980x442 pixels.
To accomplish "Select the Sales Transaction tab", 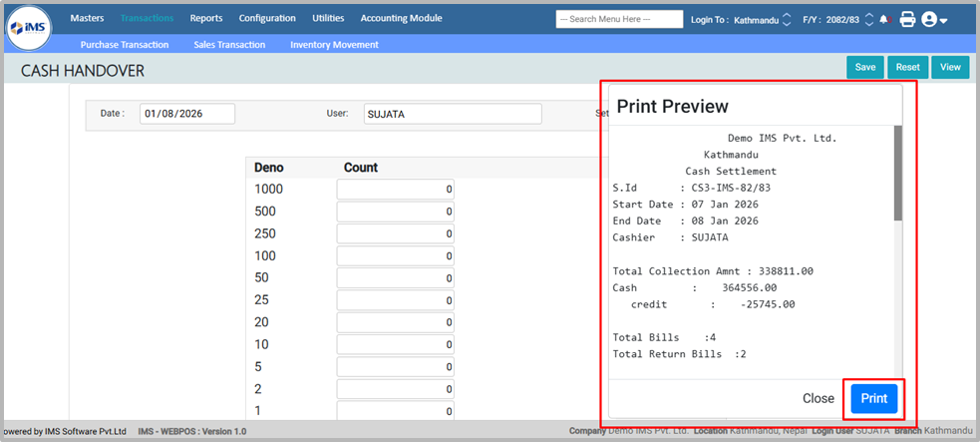I will click(x=229, y=45).
